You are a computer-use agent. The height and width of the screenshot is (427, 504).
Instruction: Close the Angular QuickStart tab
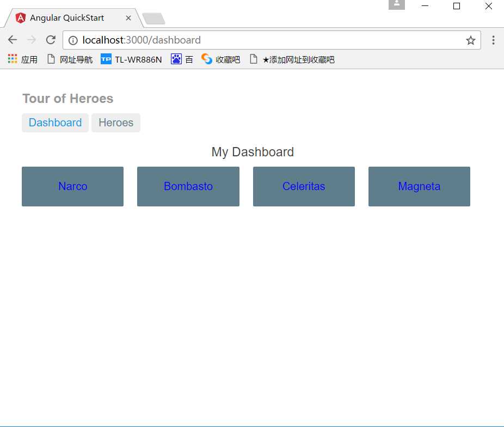(x=128, y=18)
